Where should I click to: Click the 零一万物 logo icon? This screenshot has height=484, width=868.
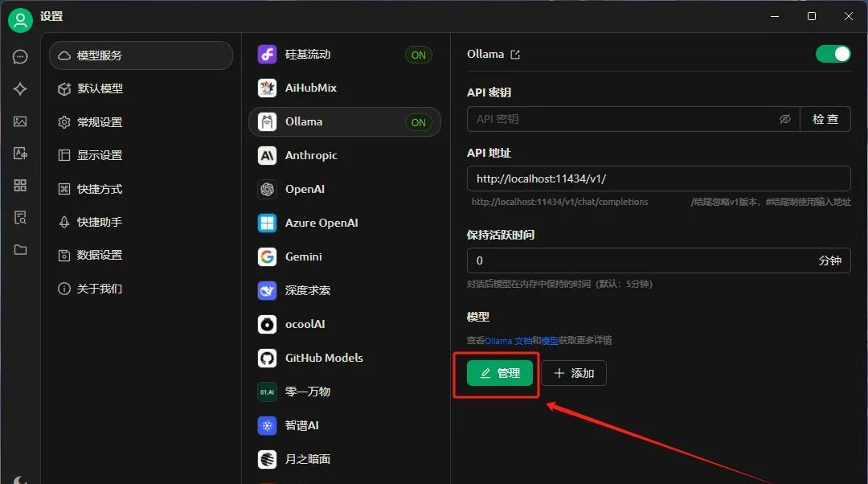tap(268, 392)
